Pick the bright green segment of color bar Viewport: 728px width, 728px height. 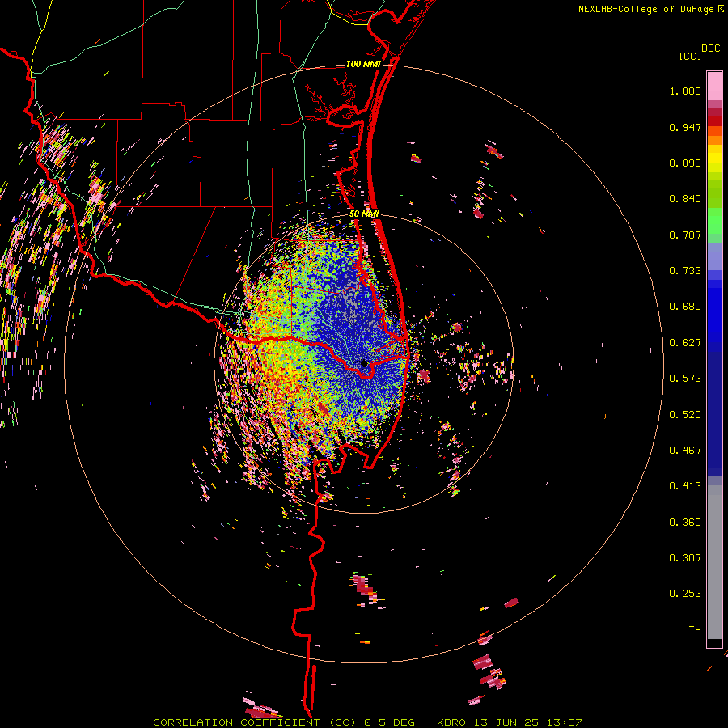pos(714,221)
